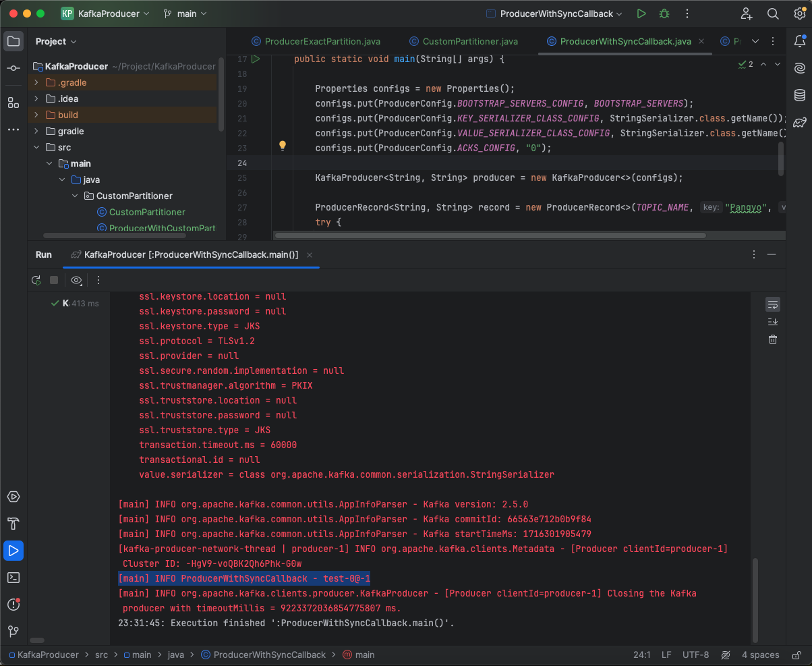812x666 pixels.
Task: Open the Code With Me add-user icon
Action: (x=747, y=13)
